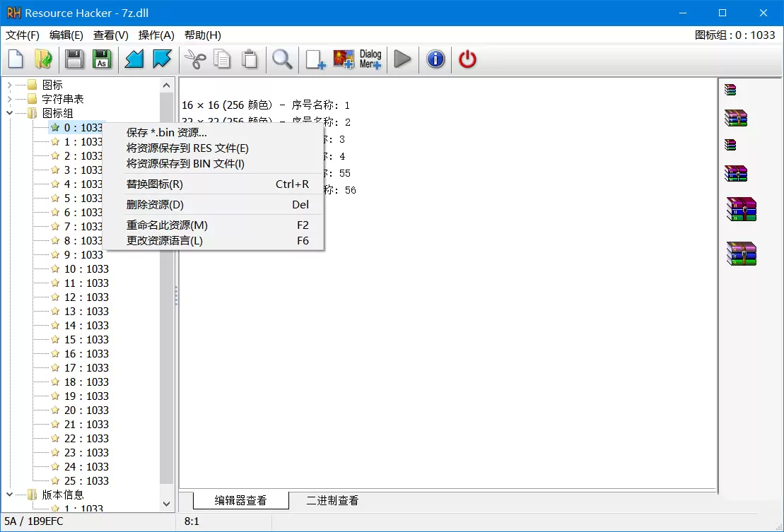Collapse the 版本信息 folder node

click(9, 495)
